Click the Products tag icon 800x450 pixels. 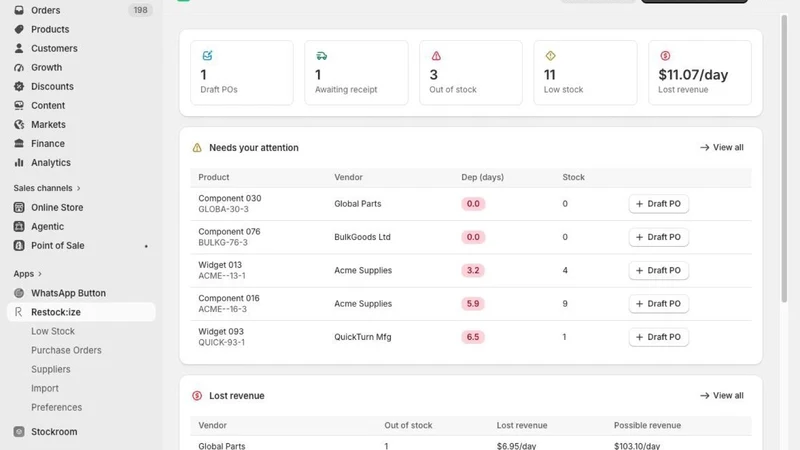tap(19, 29)
